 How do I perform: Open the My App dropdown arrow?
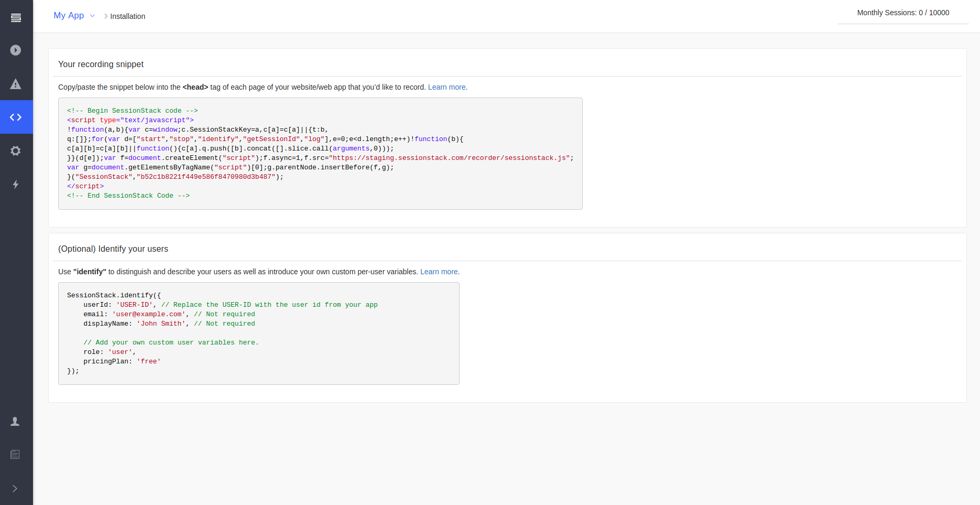(93, 16)
